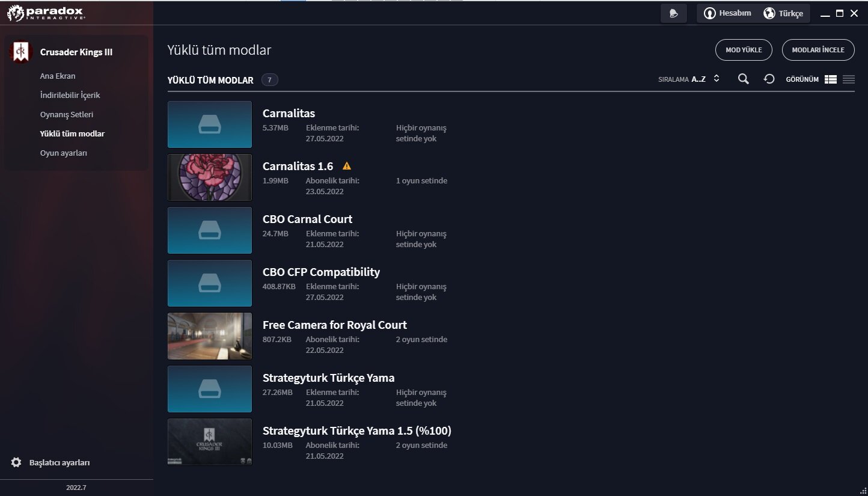868x496 pixels.
Task: Click the Strategyturk Türkçe Yama placeholder thumbnail
Action: pyautogui.click(x=210, y=389)
